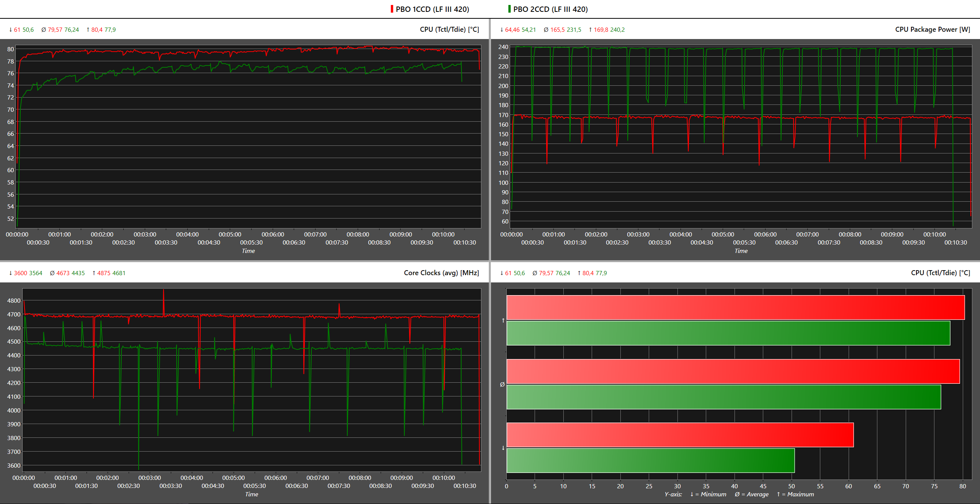Click the average Ø icon in core clocks stats
Screen dimensions: 980x504
click(52, 273)
